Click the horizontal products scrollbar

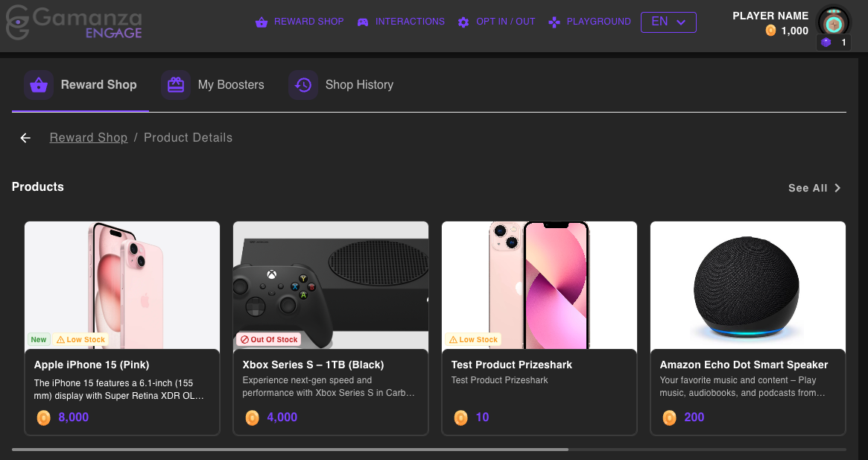[291, 450]
